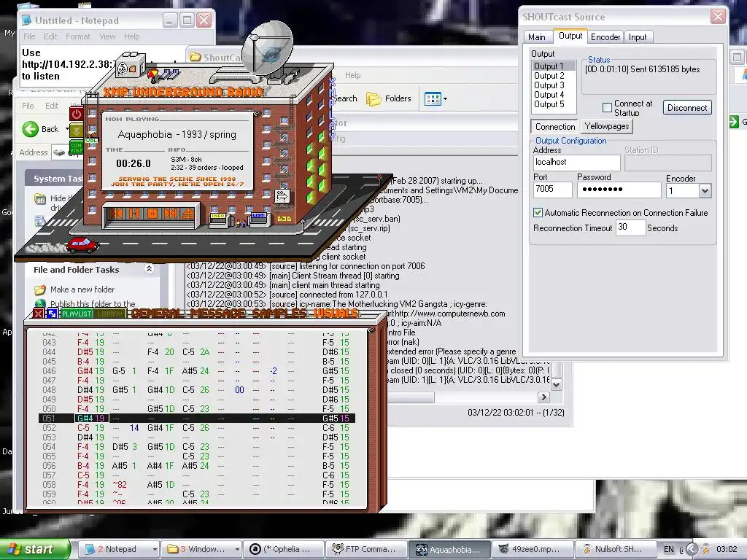Viewport: 747px width, 560px height.
Task: Select Output 3 in the output list
Action: 554,85
